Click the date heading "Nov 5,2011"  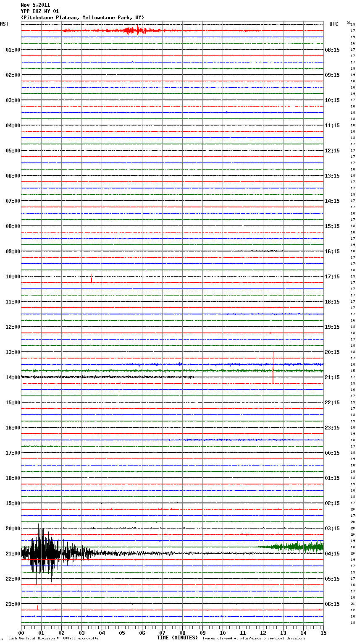tap(35, 5)
